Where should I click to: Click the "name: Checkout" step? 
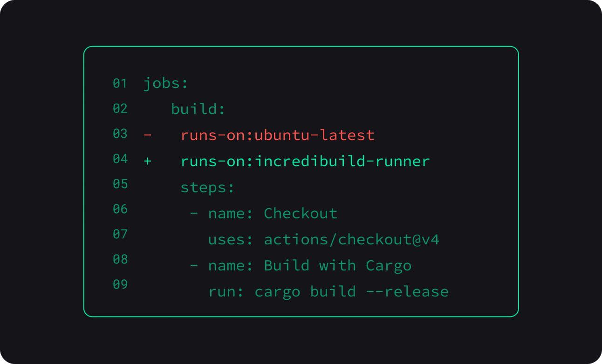(x=273, y=214)
